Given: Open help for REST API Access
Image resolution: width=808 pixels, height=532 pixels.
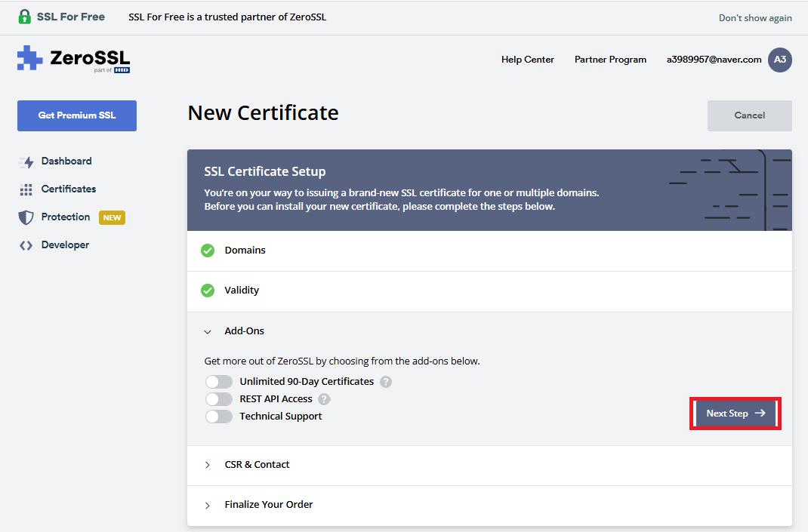Looking at the screenshot, I should coord(324,399).
